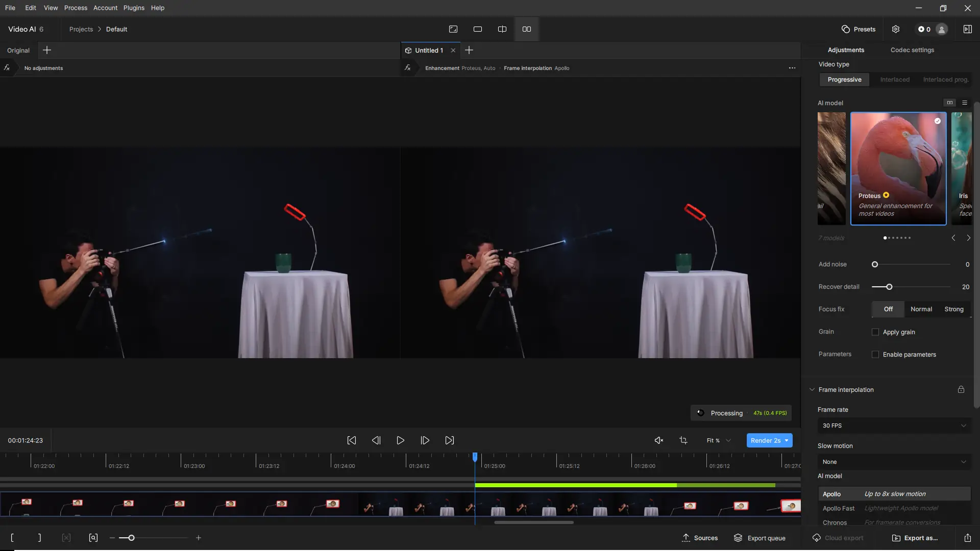Open the Frame rate 30 FPS dropdown
The image size is (980, 551).
point(894,425)
